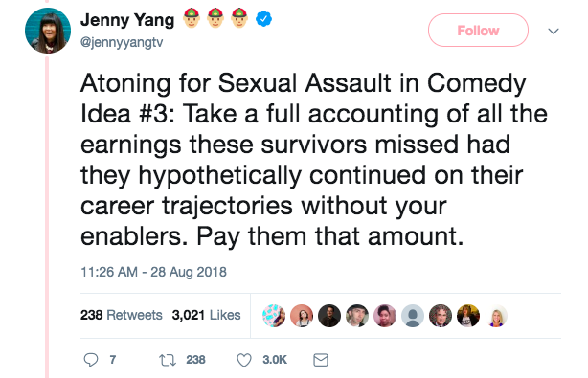Open Jenny Yang's profile picture
Image resolution: width=588 pixels, height=378 pixels.
48,31
